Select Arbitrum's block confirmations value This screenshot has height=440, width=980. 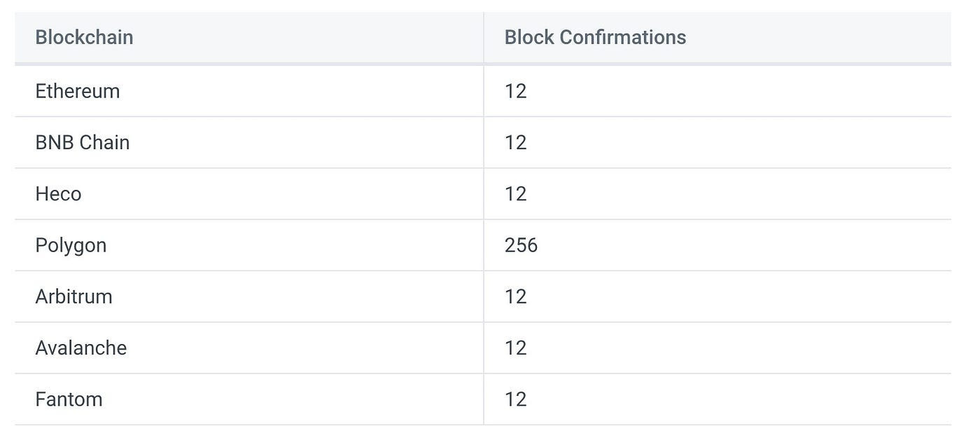[515, 296]
